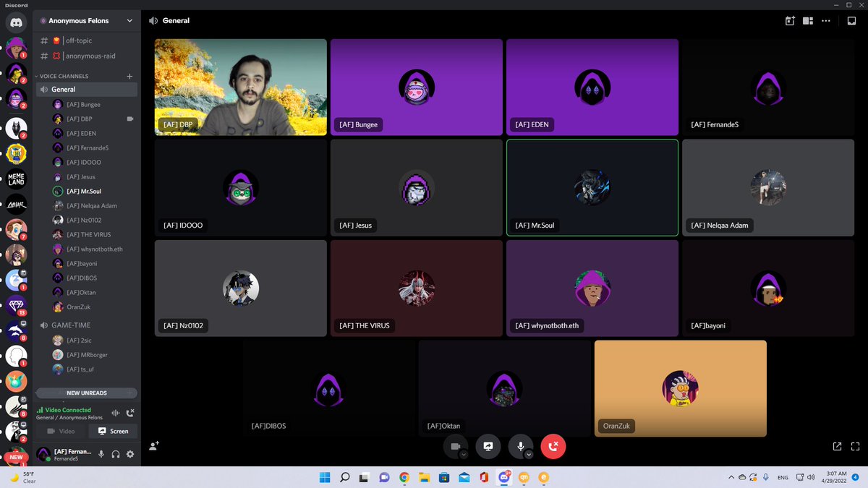The width and height of the screenshot is (868, 488).
Task: Click [AF] MRborger under GAME-TIME
Action: click(85, 354)
